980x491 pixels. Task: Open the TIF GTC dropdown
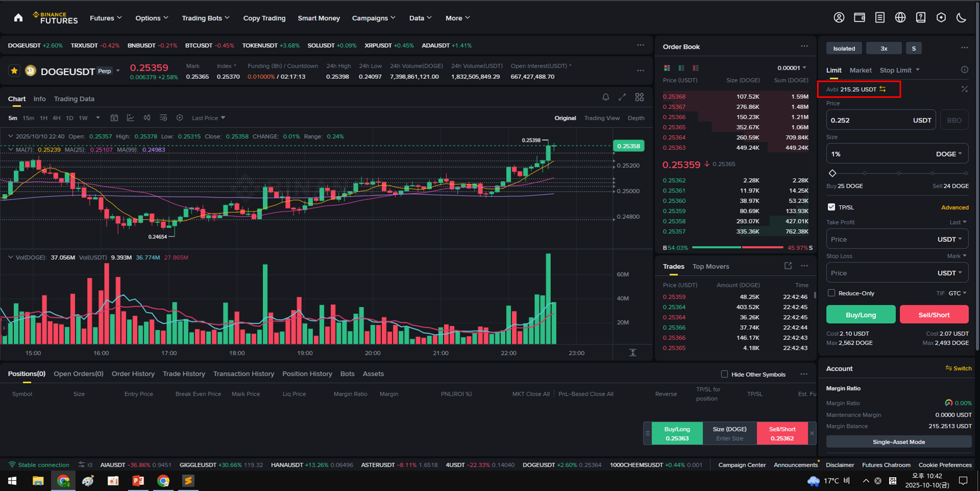957,293
